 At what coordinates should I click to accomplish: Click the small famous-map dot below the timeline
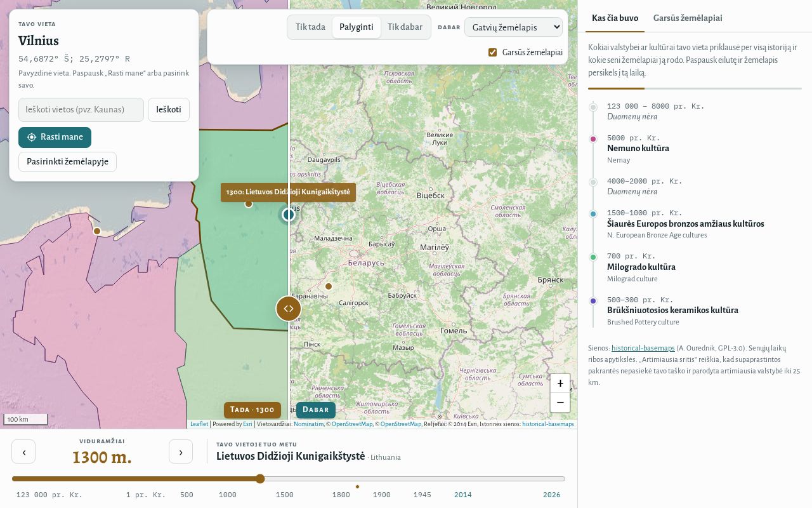tap(357, 487)
